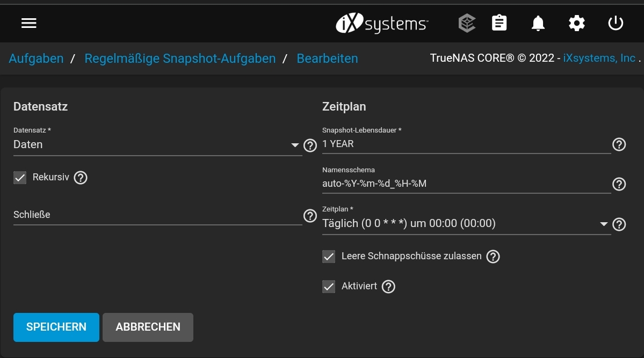Screen dimensions: 644x358
Task: Expand the Datensatz dropdown
Action: pos(158,144)
